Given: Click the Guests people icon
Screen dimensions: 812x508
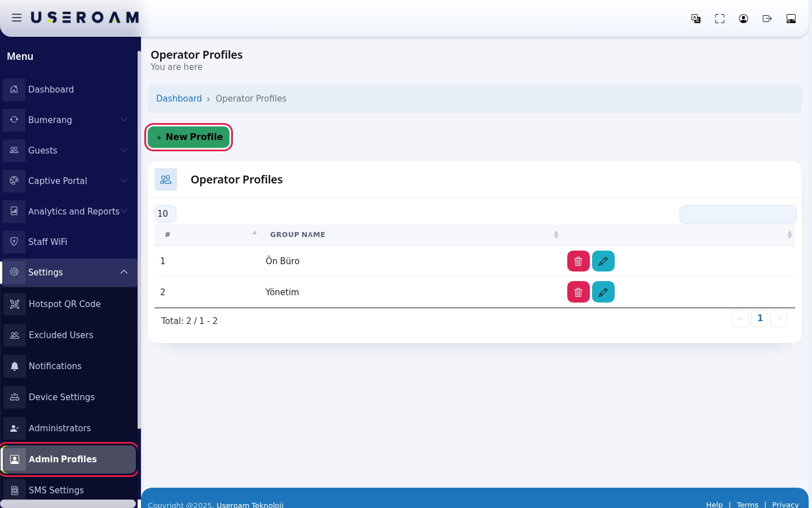Looking at the screenshot, I should pyautogui.click(x=14, y=150).
